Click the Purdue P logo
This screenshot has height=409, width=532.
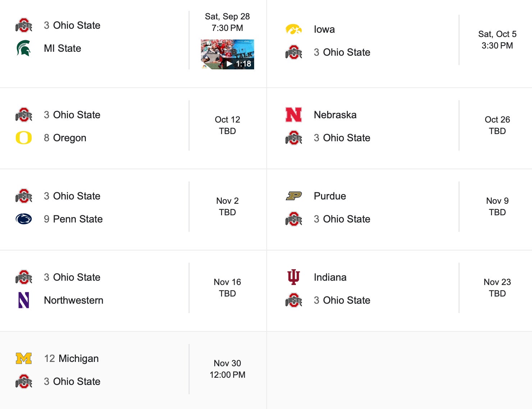pos(294,196)
